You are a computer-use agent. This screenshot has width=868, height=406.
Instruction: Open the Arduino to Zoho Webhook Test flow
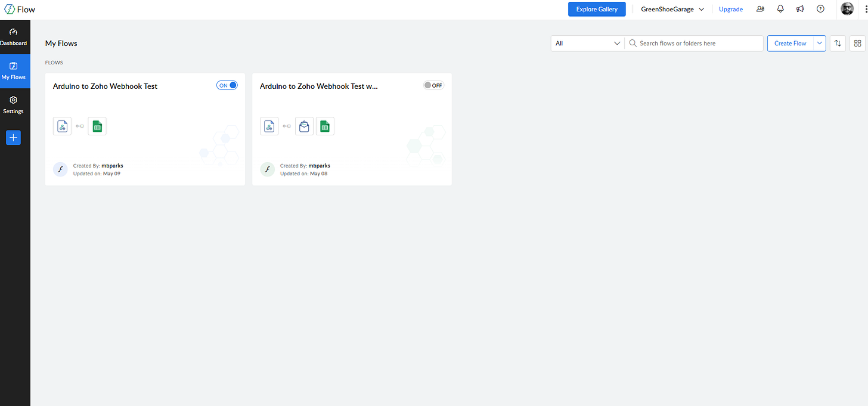[105, 86]
